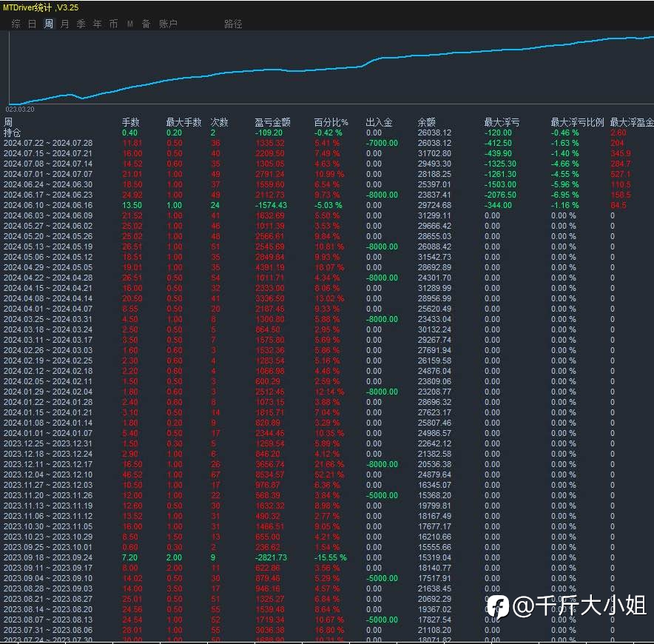654x644 pixels.
Task: Select week row 2024.04.29 ~ 2024.05.05
Action: 327,267
